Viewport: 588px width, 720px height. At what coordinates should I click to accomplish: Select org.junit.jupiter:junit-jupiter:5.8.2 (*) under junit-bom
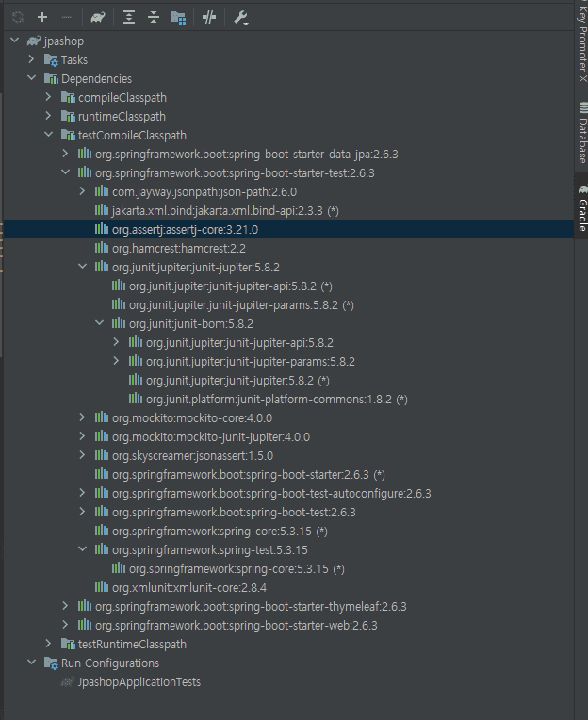click(237, 381)
